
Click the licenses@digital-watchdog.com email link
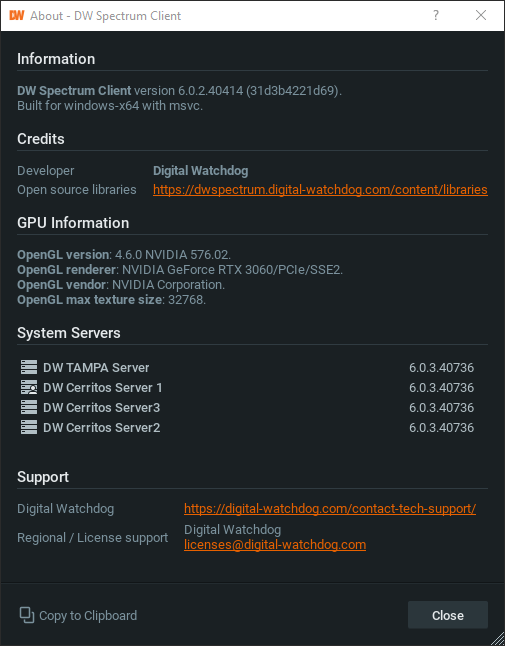click(275, 545)
